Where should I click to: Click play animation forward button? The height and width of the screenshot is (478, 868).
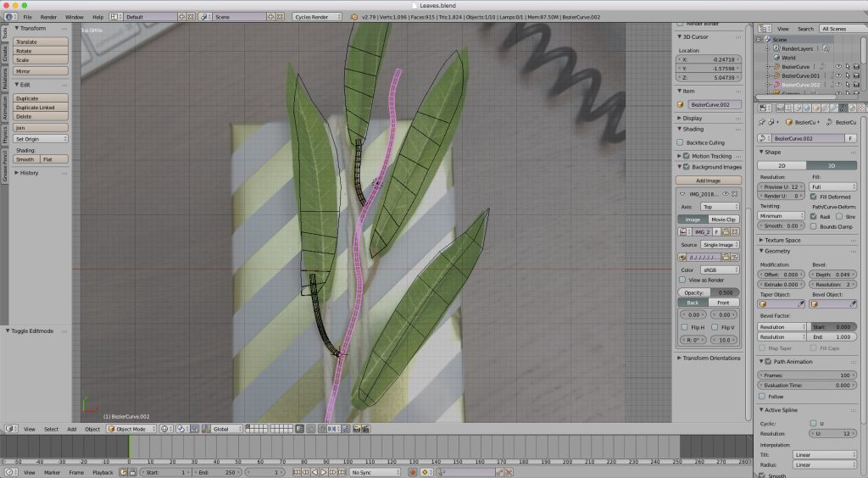click(324, 472)
